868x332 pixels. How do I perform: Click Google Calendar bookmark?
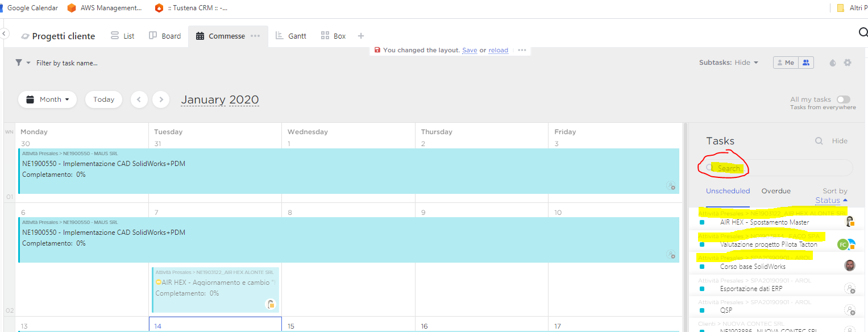(29, 8)
